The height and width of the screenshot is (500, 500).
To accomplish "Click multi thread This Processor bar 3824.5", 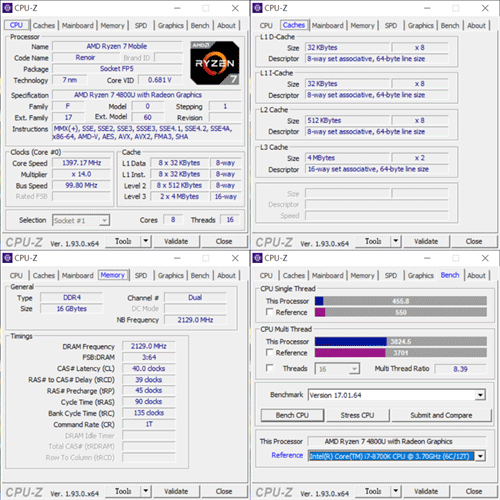I will (401, 341).
